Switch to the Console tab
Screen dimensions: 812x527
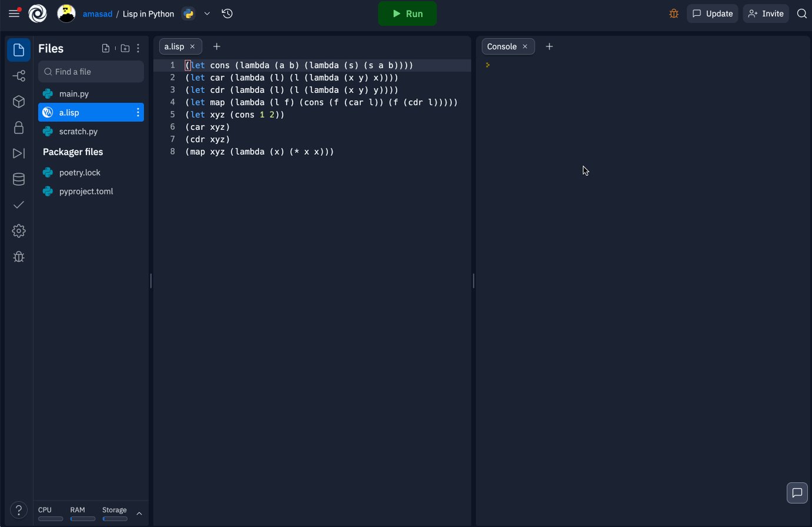(501, 46)
